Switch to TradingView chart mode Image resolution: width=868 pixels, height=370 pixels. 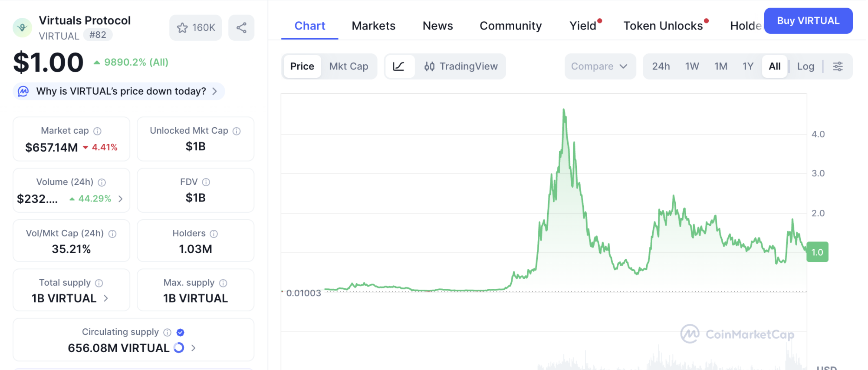[461, 66]
